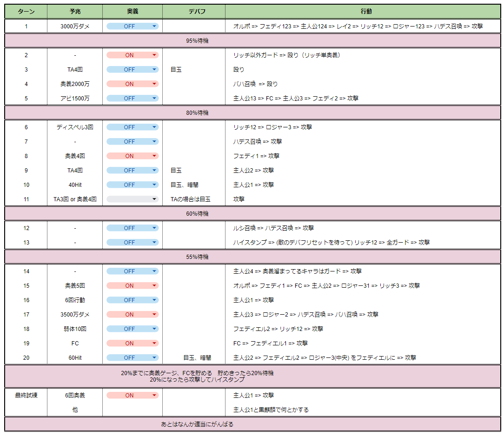
Task: Select the ターン column header
Action: pyautogui.click(x=26, y=12)
